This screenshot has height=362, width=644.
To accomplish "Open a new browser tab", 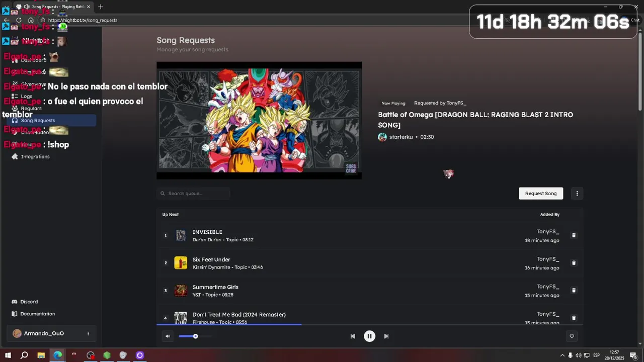I will click(x=101, y=7).
